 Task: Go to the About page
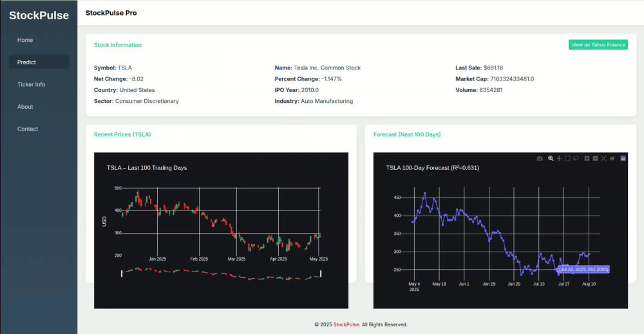[x=25, y=106]
